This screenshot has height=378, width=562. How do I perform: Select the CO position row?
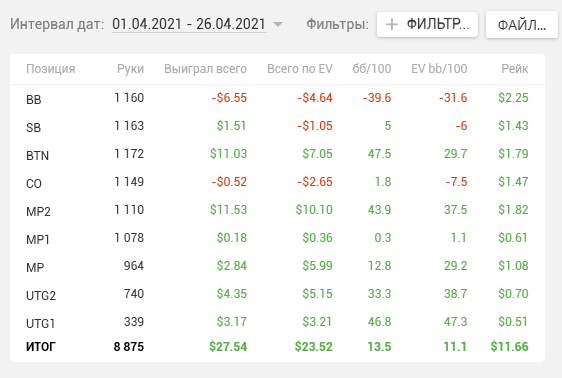pyautogui.click(x=277, y=182)
